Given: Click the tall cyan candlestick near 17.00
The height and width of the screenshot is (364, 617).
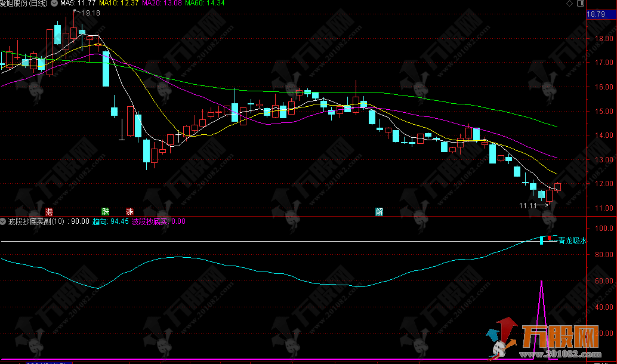Looking at the screenshot, I should pyautogui.click(x=106, y=69).
